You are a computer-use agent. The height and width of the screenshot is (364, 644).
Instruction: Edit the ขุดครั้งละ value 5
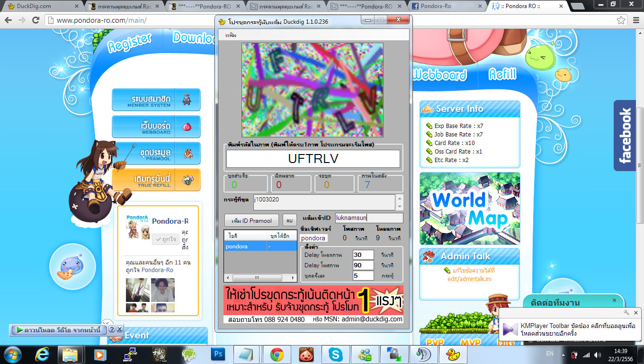click(363, 276)
